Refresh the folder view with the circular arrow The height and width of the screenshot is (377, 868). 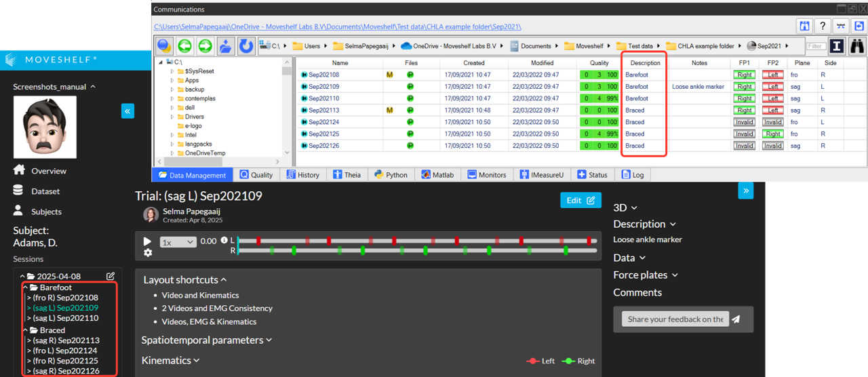coord(246,46)
